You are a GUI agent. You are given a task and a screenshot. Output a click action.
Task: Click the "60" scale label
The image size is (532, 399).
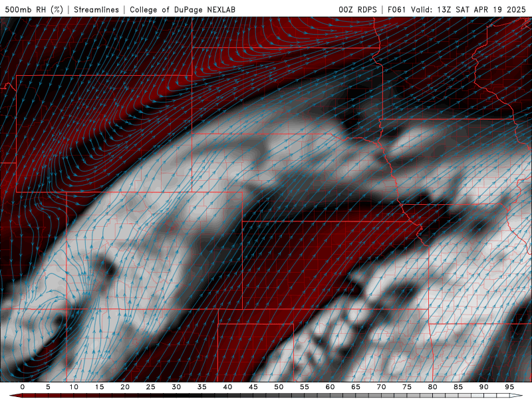click(x=330, y=387)
